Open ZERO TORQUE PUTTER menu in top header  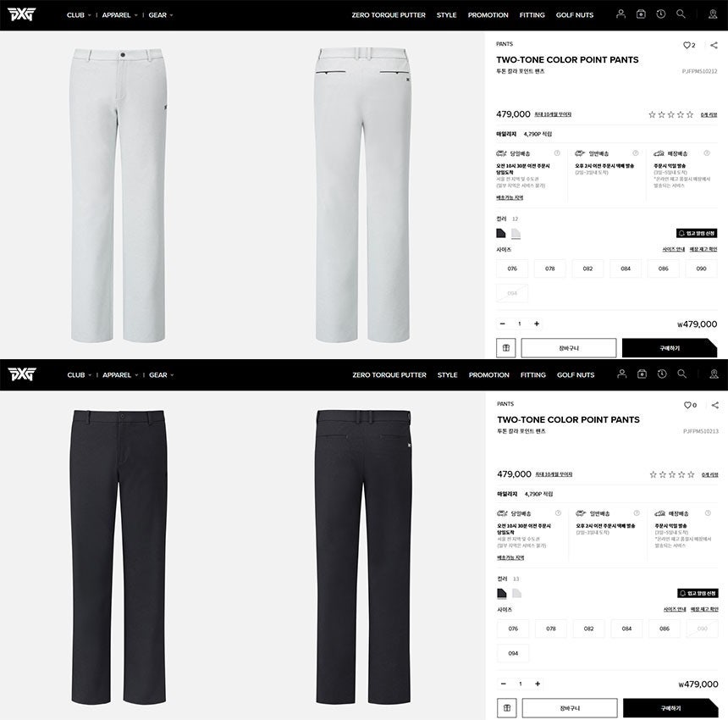click(389, 15)
